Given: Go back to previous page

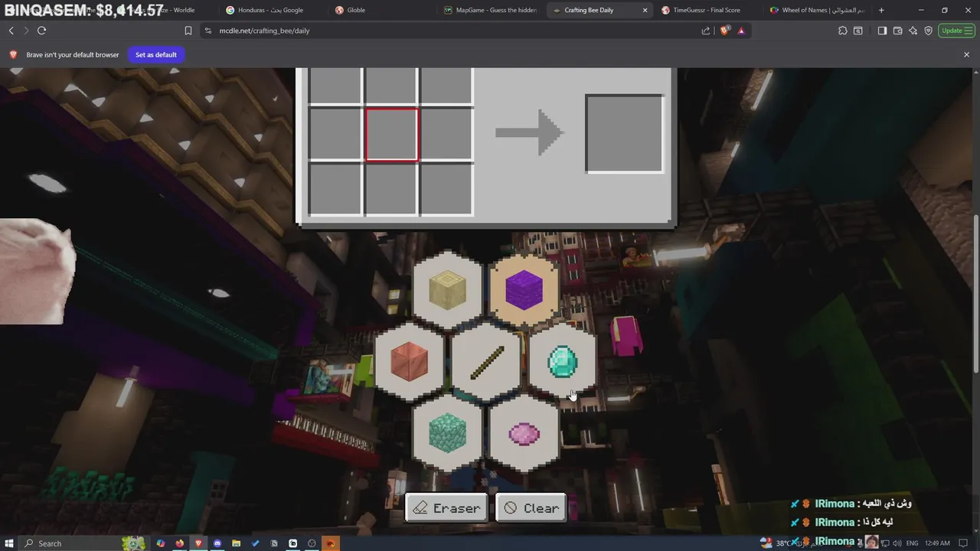Looking at the screenshot, I should [11, 31].
